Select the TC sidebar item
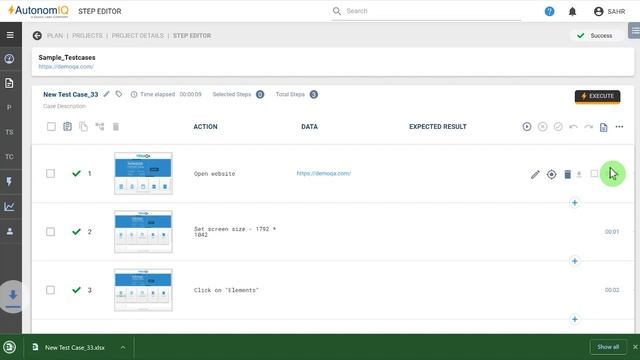640x360 pixels. [9, 157]
